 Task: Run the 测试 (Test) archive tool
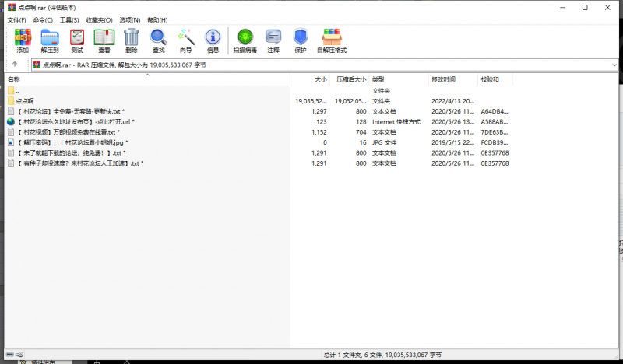[77, 40]
